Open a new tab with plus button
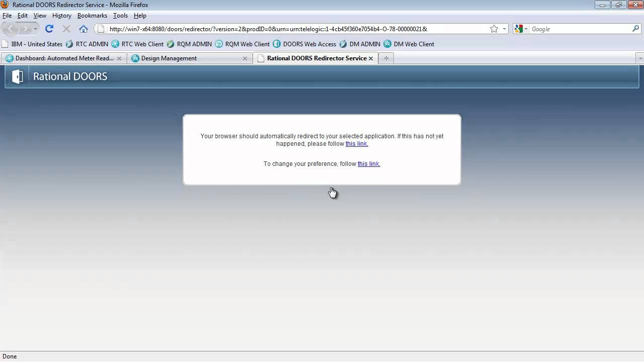 point(386,58)
